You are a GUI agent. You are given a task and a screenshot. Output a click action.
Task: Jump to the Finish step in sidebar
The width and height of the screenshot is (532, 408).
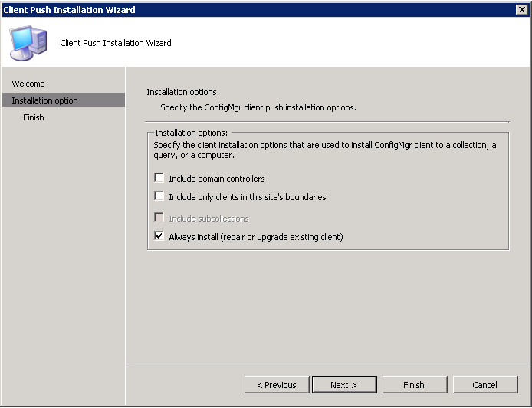34,117
